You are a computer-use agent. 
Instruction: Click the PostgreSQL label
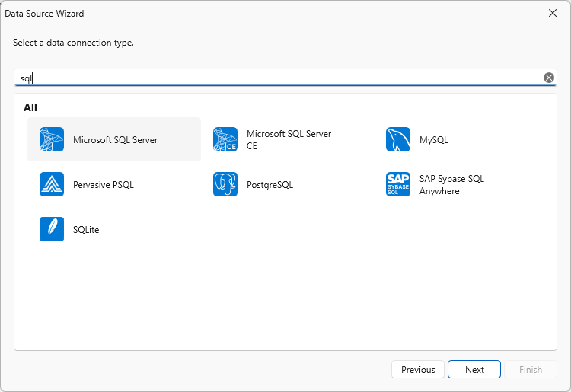pyautogui.click(x=270, y=185)
